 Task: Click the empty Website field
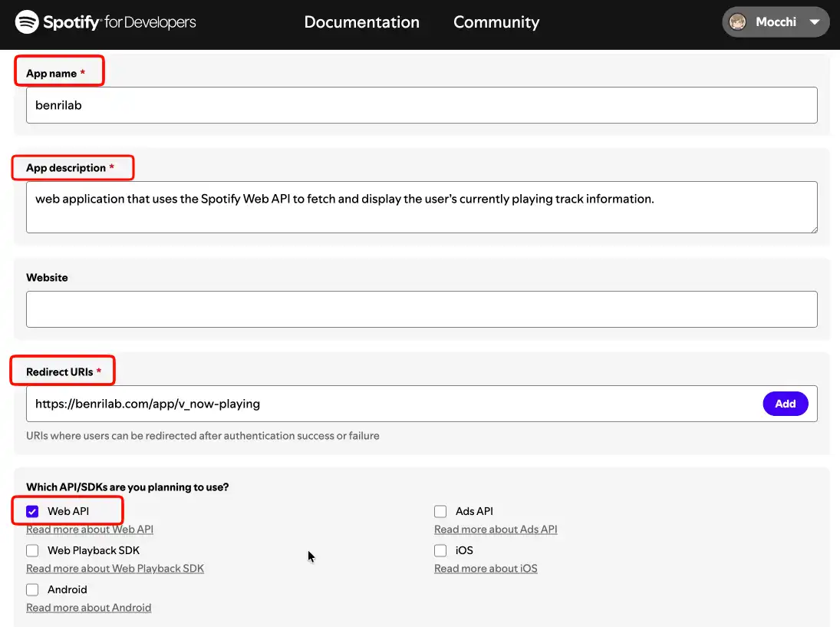point(422,309)
